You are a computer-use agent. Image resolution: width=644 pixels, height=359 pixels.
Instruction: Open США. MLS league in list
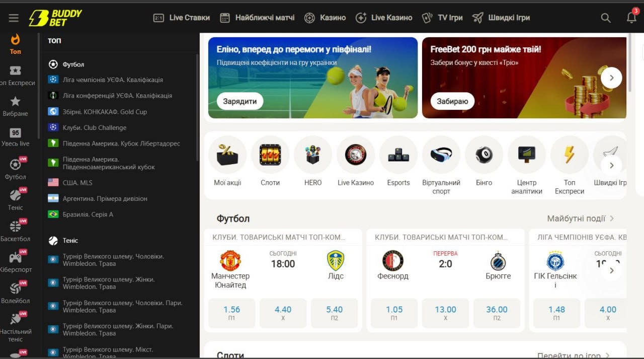click(x=77, y=183)
